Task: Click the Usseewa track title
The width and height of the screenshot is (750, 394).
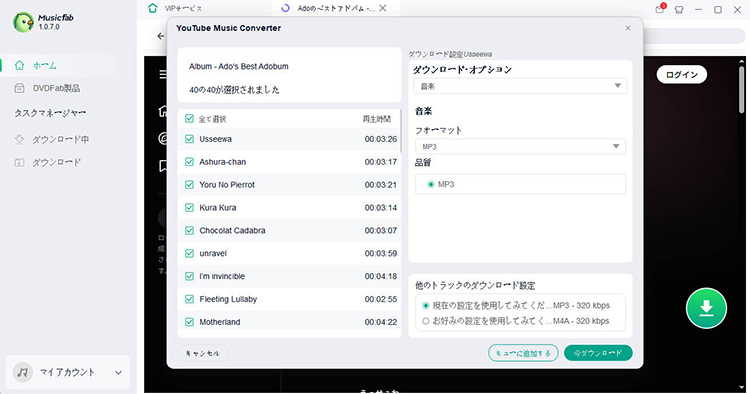Action: tap(216, 139)
